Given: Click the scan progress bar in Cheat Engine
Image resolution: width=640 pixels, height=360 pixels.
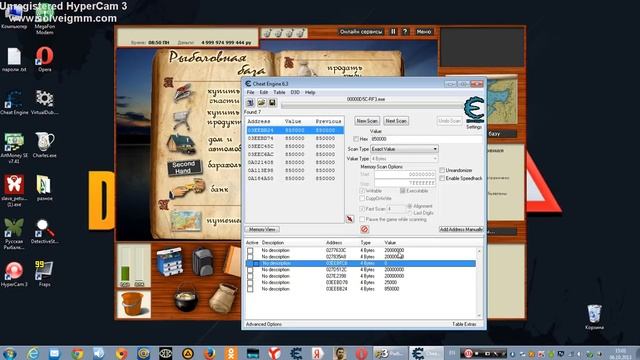Looking at the screenshot, I should (x=371, y=106).
